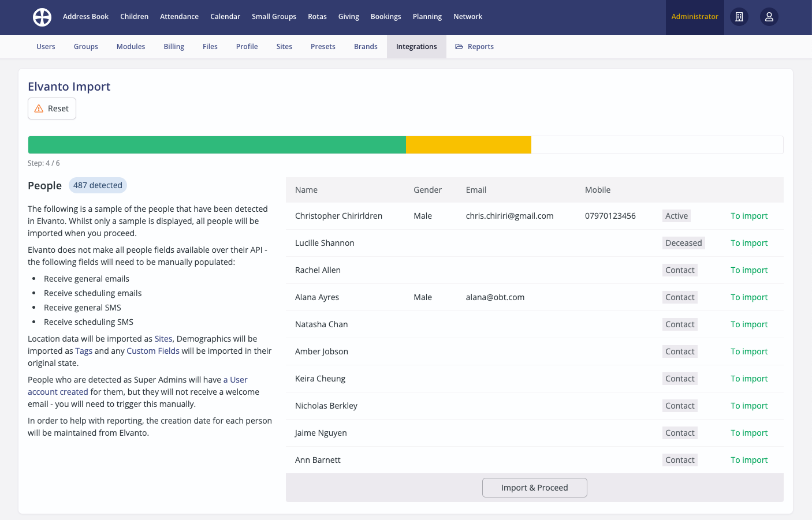Follow the Sites link in description

[163, 339]
